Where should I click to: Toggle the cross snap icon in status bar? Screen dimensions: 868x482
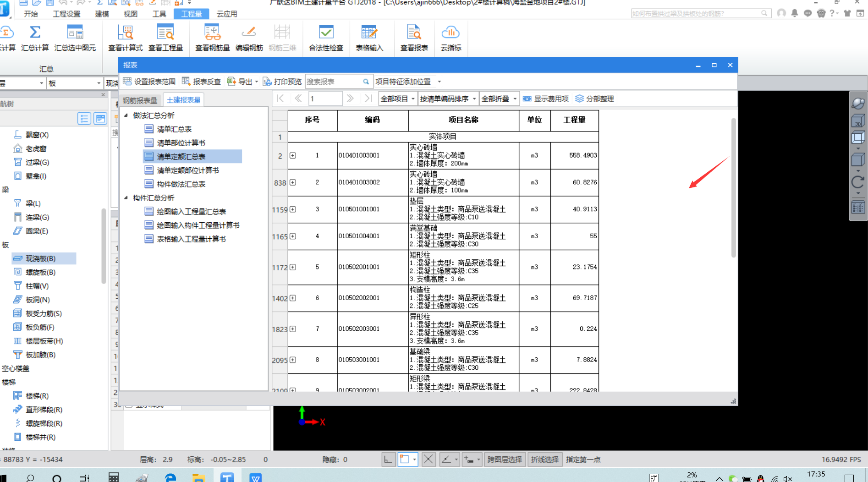coord(429,460)
